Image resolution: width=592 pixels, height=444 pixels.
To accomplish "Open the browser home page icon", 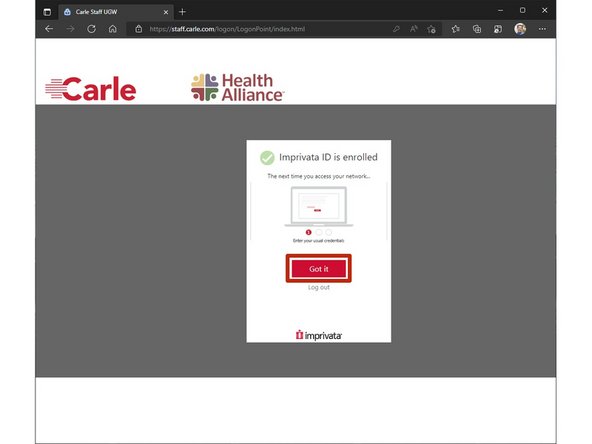I will click(x=113, y=29).
